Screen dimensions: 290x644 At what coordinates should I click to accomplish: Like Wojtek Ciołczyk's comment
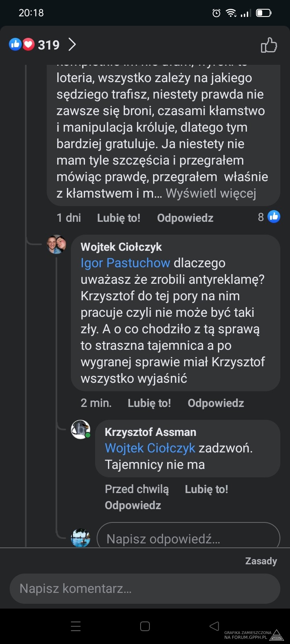tap(149, 403)
